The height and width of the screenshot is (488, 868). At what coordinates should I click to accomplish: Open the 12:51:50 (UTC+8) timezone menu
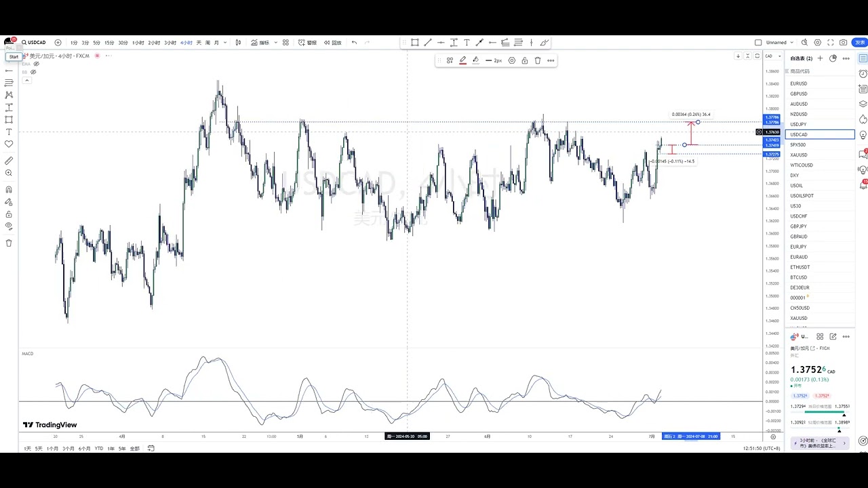point(761,449)
